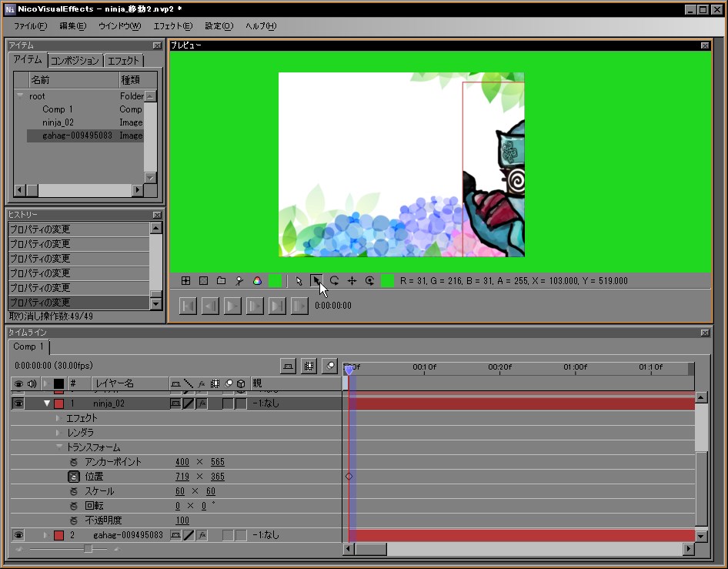Close the History panel with its X
Screen dimensions: 728x569
tap(157, 215)
